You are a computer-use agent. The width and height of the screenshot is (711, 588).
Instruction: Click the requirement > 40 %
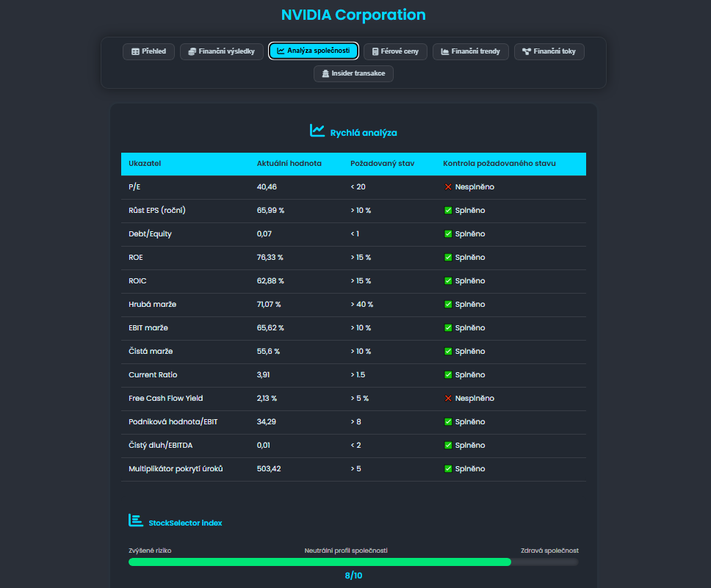pos(362,304)
